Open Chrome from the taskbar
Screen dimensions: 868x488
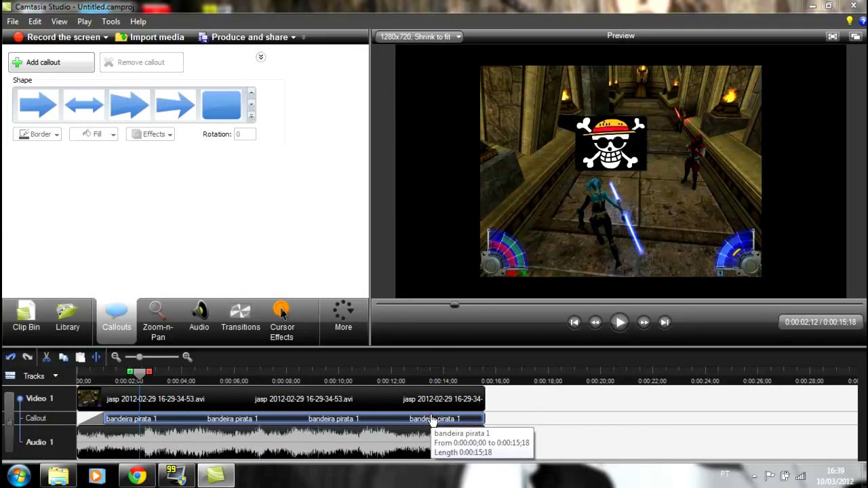[x=138, y=476]
